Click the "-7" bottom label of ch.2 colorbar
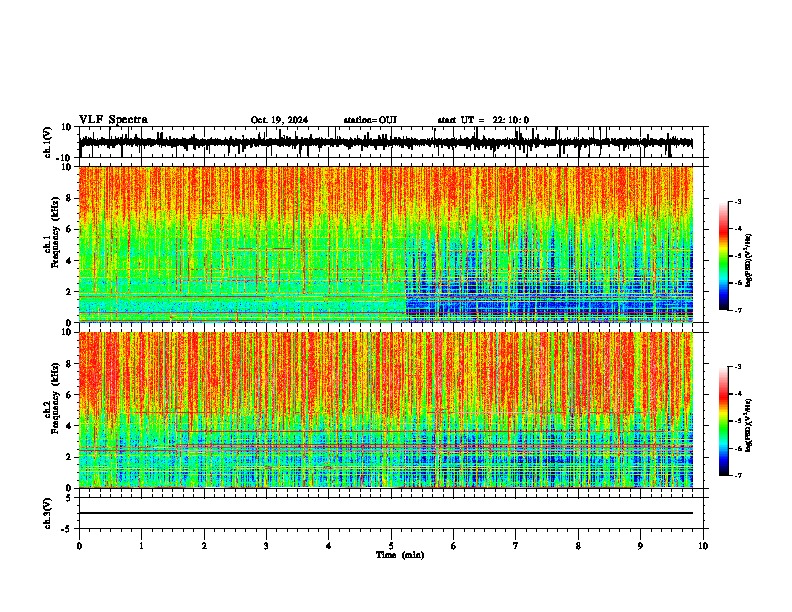792x612 pixels. [737, 475]
